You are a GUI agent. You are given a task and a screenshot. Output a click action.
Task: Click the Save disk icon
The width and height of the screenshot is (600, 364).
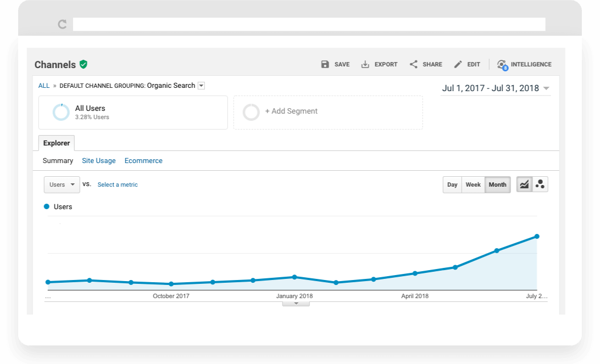point(325,64)
